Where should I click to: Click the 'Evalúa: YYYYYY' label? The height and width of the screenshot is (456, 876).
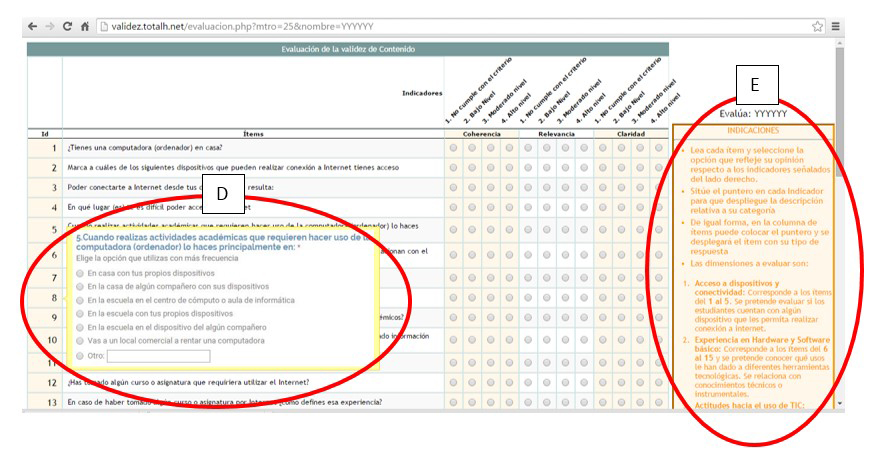(753, 114)
